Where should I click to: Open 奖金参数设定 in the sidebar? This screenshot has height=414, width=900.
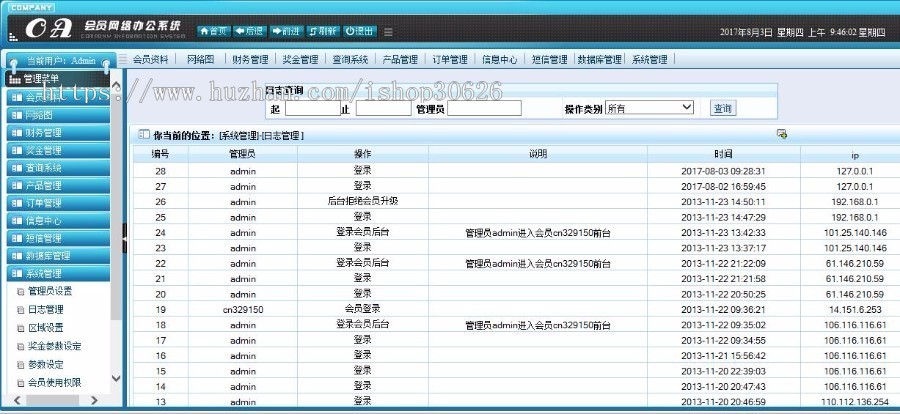click(55, 346)
